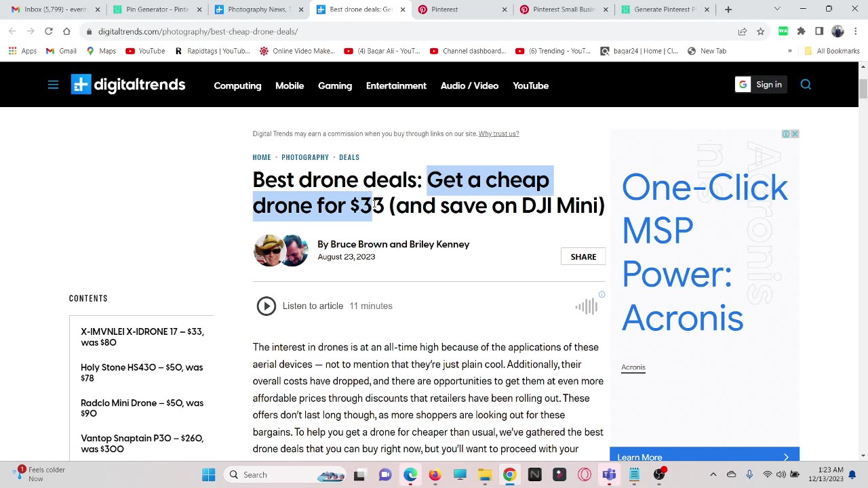Open the Chrome extensions puzzle icon
Image resolution: width=868 pixels, height=488 pixels.
point(801,31)
